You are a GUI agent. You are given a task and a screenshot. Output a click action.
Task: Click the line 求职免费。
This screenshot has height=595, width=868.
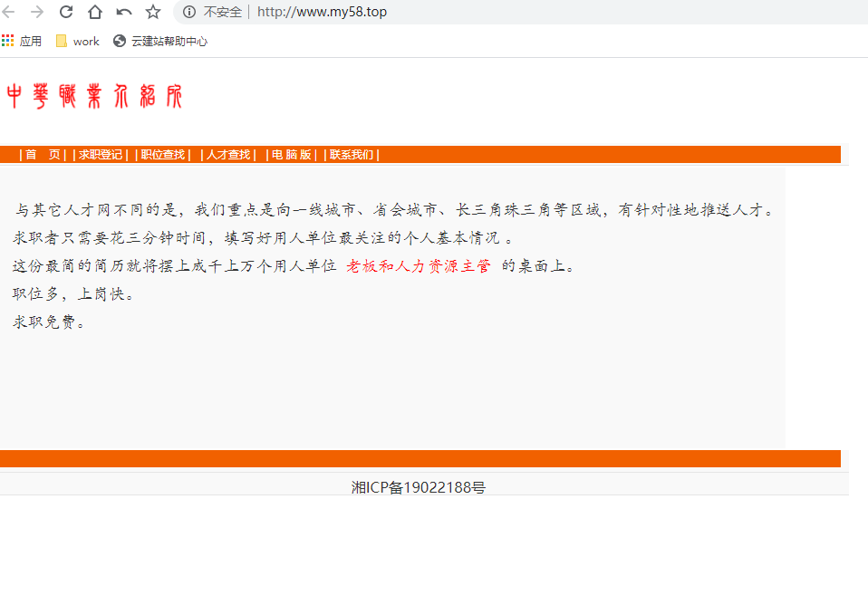(49, 321)
